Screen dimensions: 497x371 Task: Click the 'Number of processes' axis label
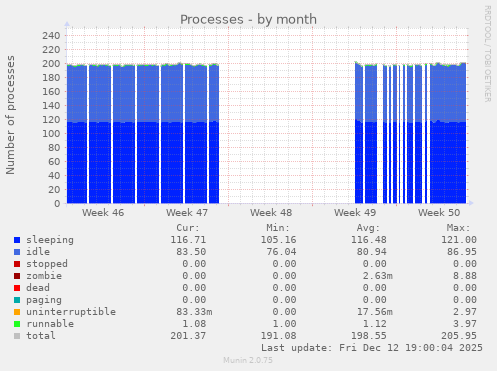pyautogui.click(x=10, y=115)
